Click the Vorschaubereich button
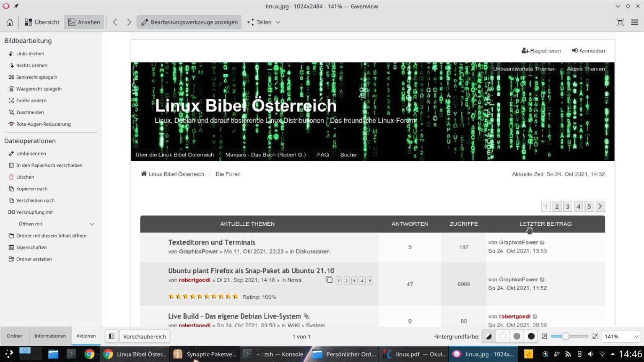644x362 pixels. click(x=144, y=336)
